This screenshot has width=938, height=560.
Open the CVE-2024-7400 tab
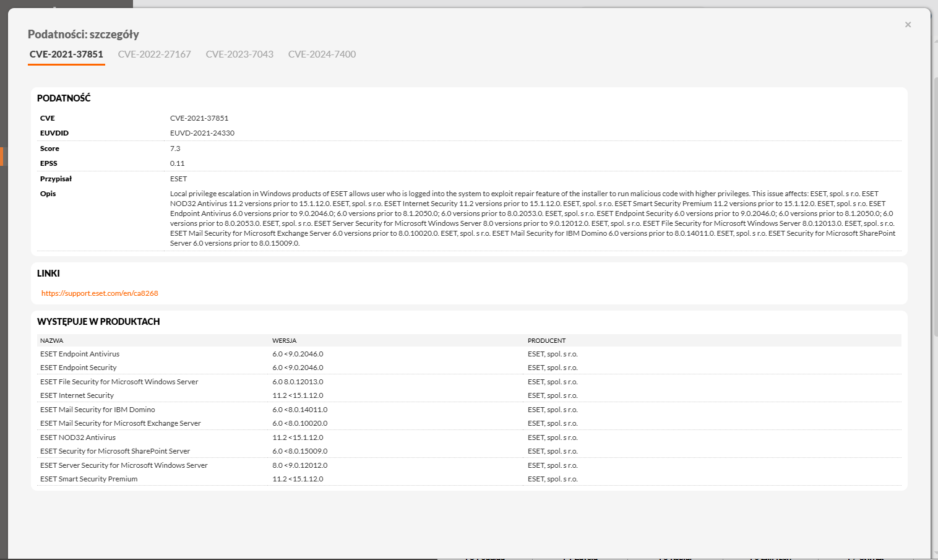pyautogui.click(x=322, y=54)
